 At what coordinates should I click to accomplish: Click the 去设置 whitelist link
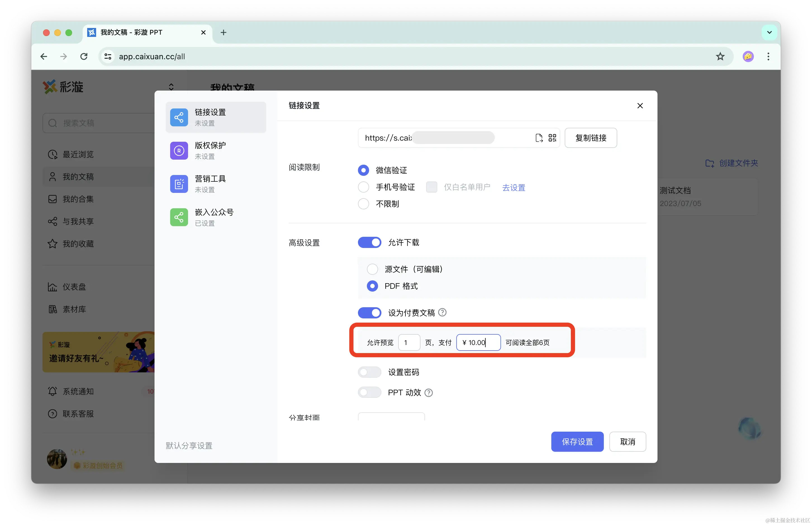coord(514,188)
